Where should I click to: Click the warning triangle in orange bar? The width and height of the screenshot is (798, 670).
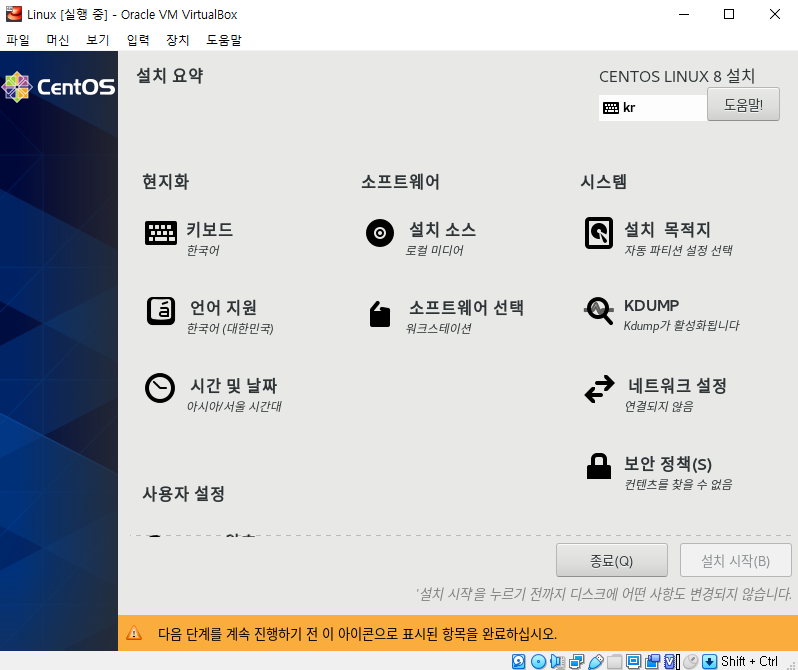[134, 633]
